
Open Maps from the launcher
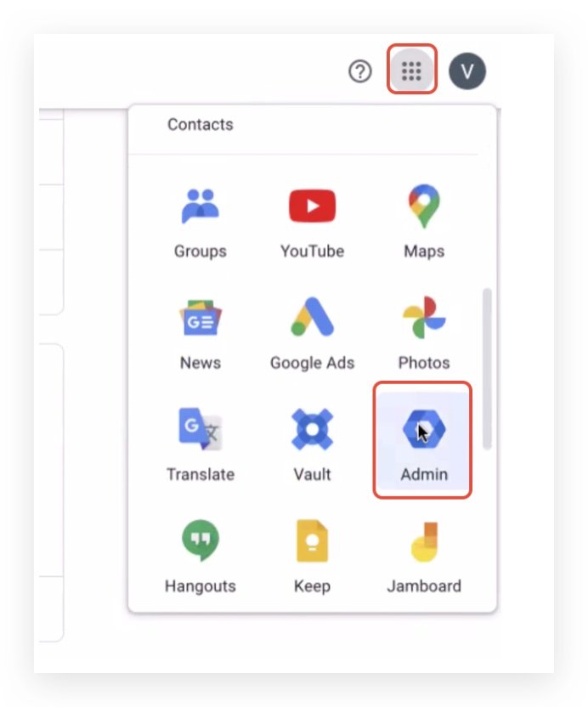(424, 206)
